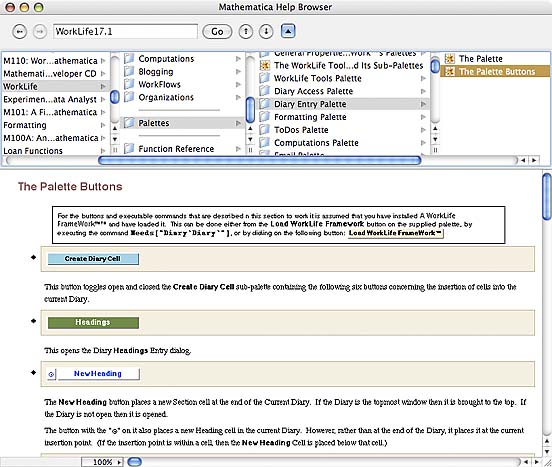552x467 pixels.
Task: Expand the Diary Entry Palette arrow
Action: [x=423, y=104]
